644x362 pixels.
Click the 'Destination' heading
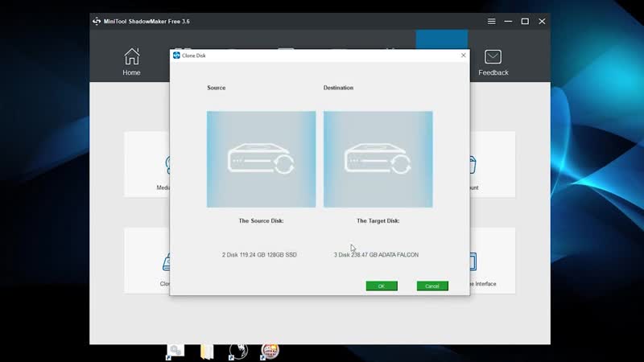click(338, 88)
